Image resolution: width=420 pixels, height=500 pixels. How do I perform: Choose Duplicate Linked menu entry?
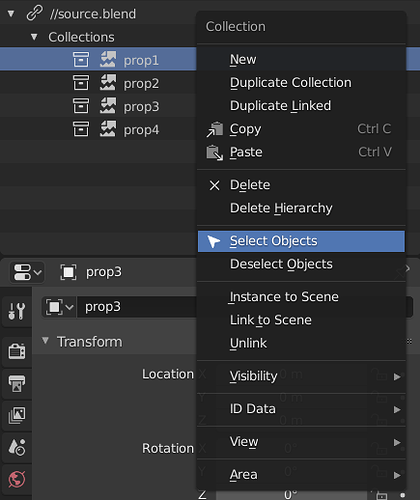coord(301,106)
